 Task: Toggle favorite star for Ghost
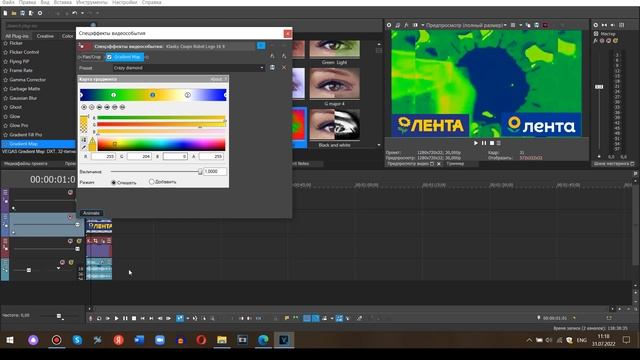6,107
